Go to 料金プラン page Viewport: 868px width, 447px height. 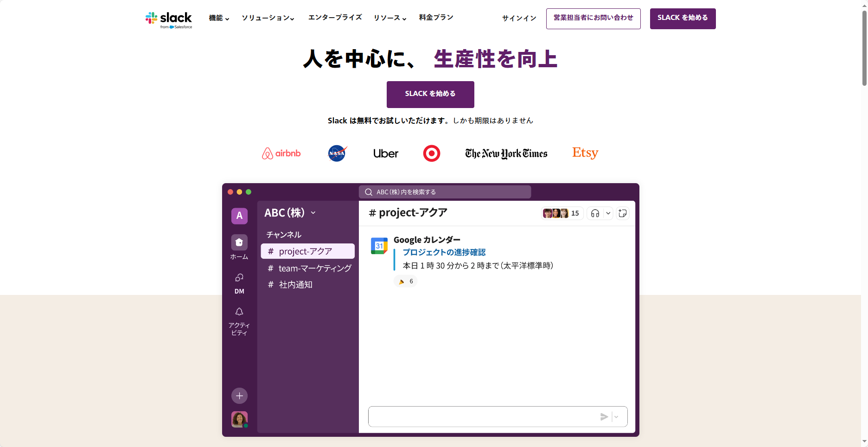pos(436,18)
